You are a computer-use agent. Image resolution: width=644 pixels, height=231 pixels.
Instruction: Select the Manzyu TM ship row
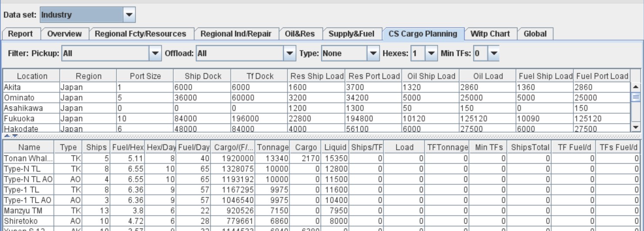pos(322,211)
